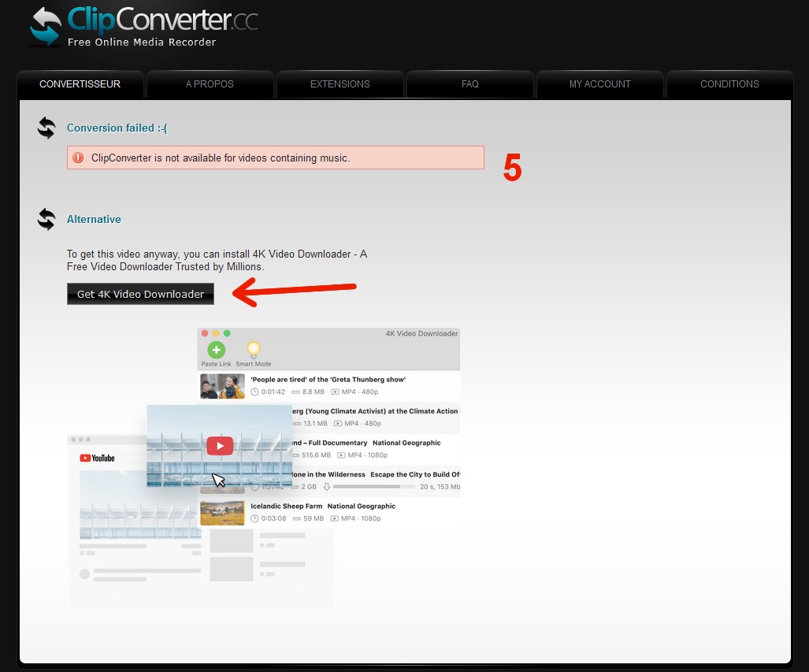
Task: Click the '20 s, 153 Mb' download status
Action: click(x=440, y=487)
